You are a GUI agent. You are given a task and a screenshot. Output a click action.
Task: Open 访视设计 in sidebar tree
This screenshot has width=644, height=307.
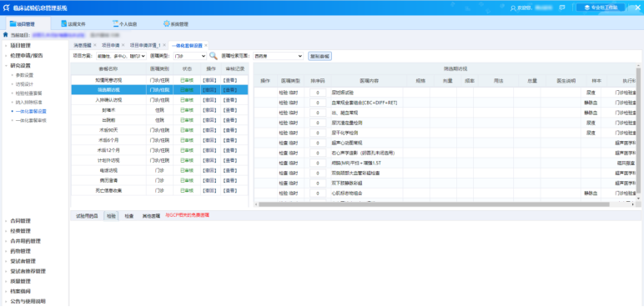[24, 84]
